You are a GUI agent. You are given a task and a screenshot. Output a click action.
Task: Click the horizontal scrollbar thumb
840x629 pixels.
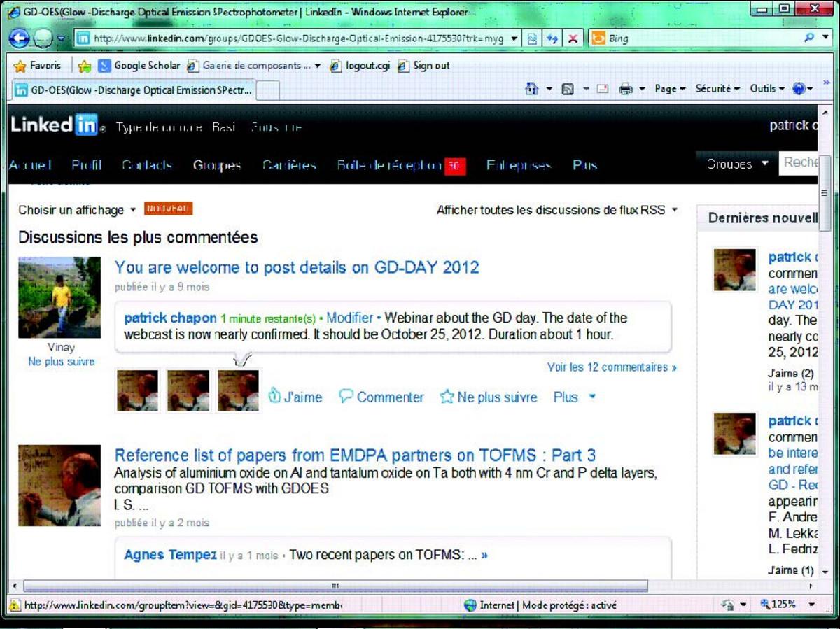[335, 586]
